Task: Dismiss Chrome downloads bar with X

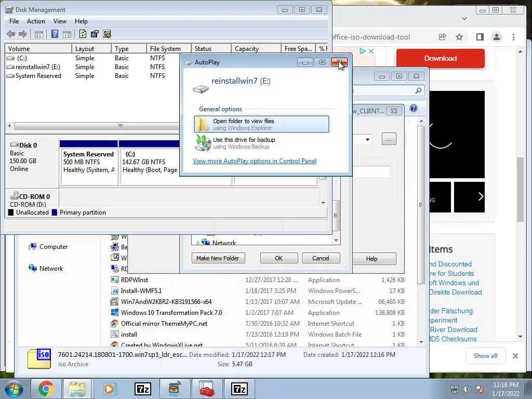Action: [x=515, y=356]
